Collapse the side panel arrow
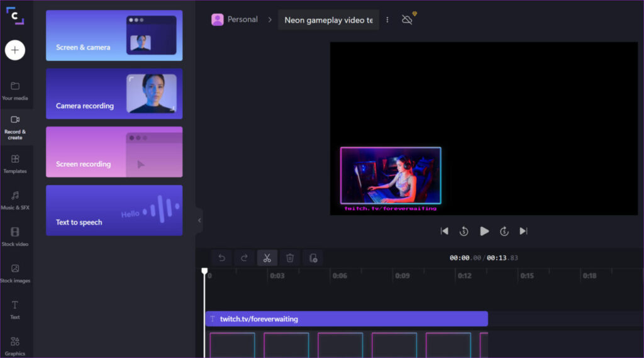Image resolution: width=644 pixels, height=358 pixels. point(199,220)
